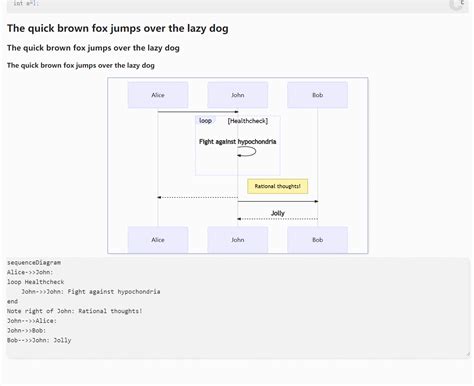Click the loop label in diagram
Viewport: 474px width, 386px height.
(205, 120)
